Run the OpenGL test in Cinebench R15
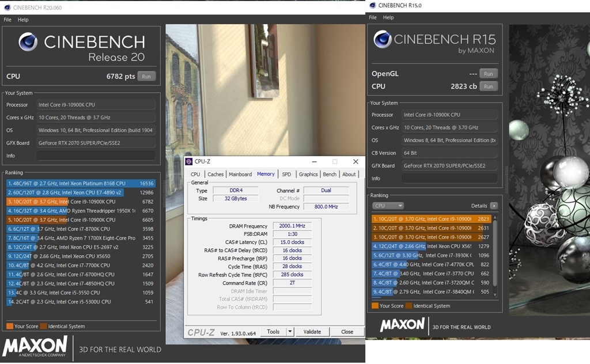 pyautogui.click(x=489, y=74)
